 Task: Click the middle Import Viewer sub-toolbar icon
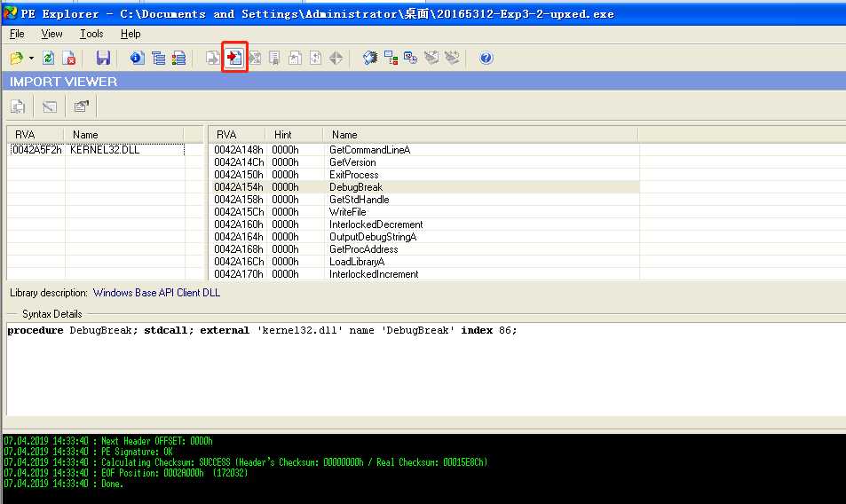pyautogui.click(x=50, y=106)
